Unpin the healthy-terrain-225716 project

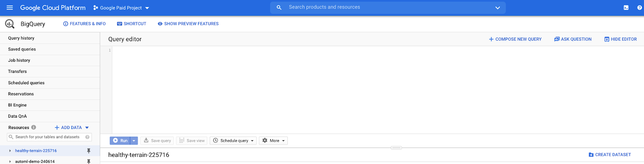coord(89,151)
